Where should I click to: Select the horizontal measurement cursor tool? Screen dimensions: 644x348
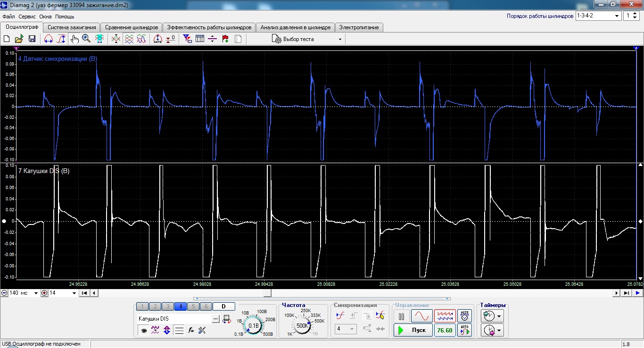coord(49,39)
